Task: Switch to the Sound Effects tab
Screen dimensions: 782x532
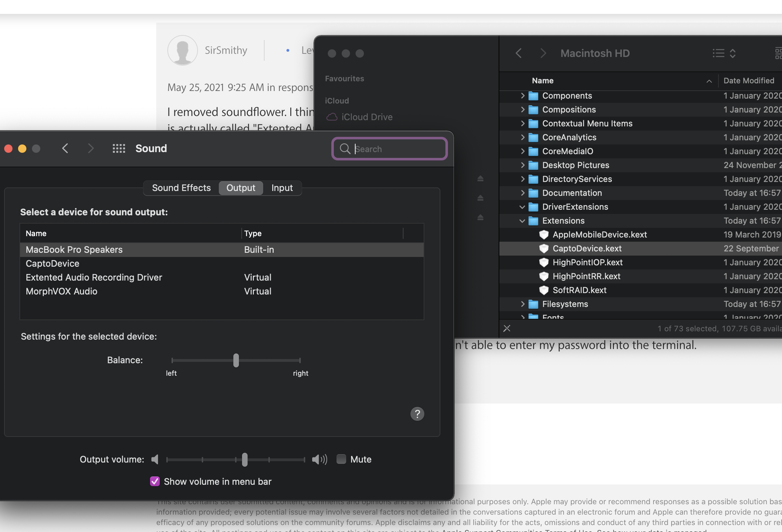Action: [x=181, y=188]
